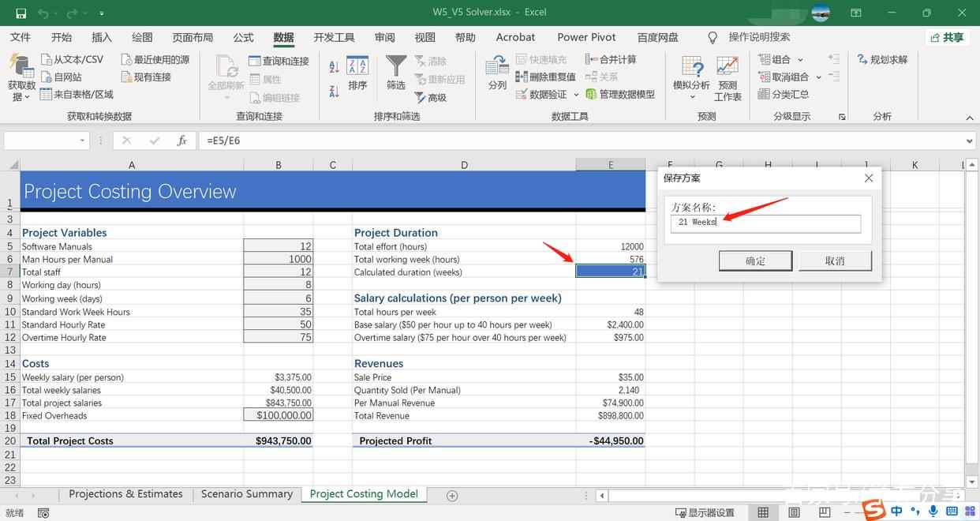Open 管理数据模型
The width and height of the screenshot is (980, 521).
[x=619, y=94]
